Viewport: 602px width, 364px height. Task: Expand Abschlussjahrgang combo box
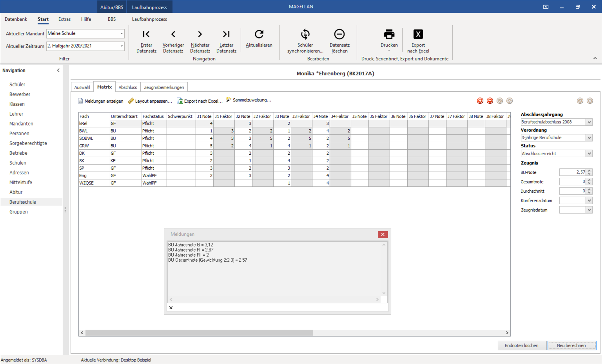click(589, 122)
